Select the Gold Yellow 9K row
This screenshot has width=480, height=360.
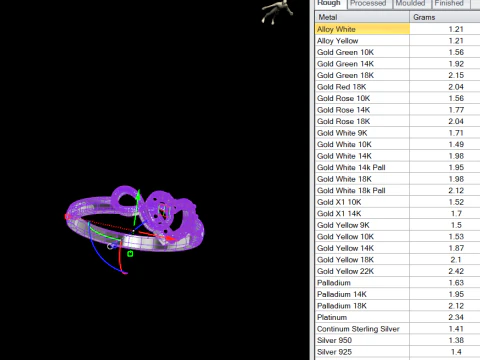pos(397,225)
